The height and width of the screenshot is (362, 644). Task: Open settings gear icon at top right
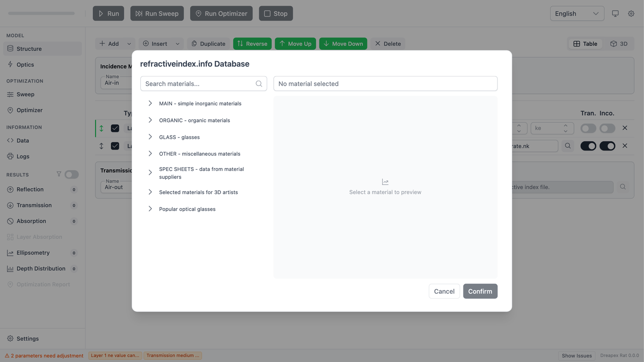(x=631, y=13)
